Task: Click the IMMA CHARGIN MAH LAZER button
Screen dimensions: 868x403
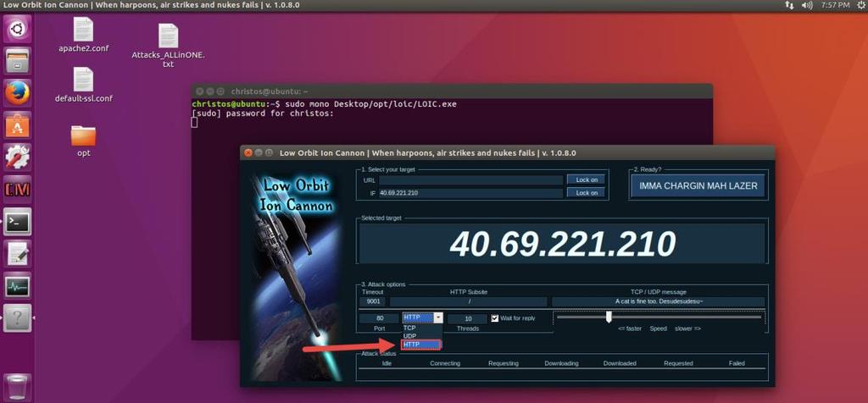Action: pos(698,186)
